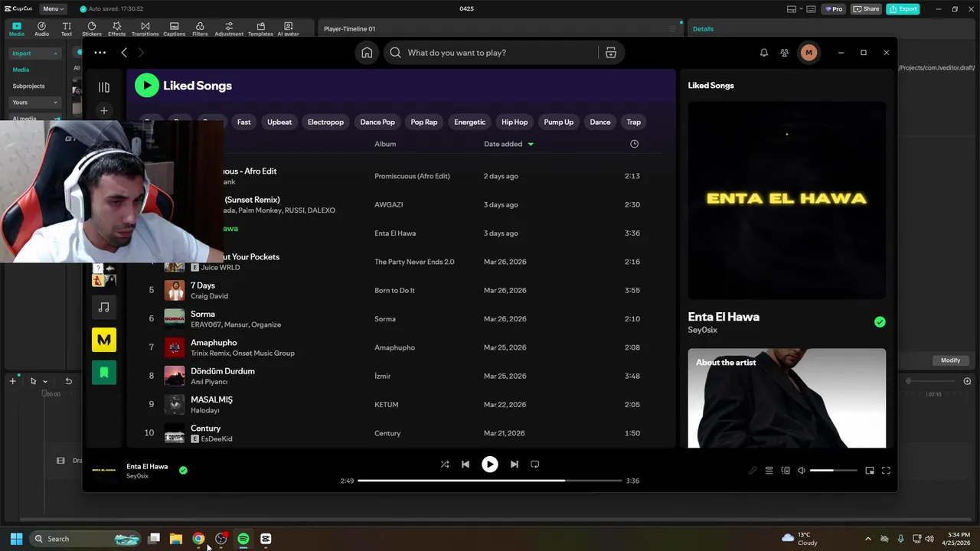
Task: Click Export button in CapCut
Action: [x=903, y=9]
